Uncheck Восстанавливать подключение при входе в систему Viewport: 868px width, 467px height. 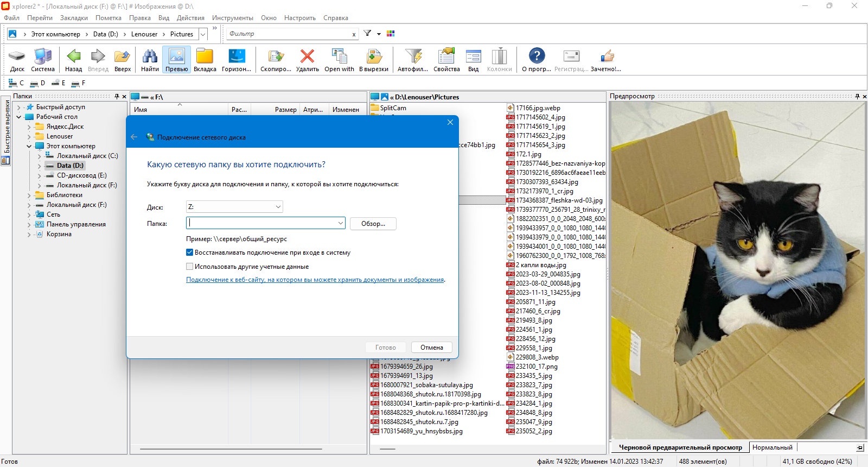(x=190, y=253)
